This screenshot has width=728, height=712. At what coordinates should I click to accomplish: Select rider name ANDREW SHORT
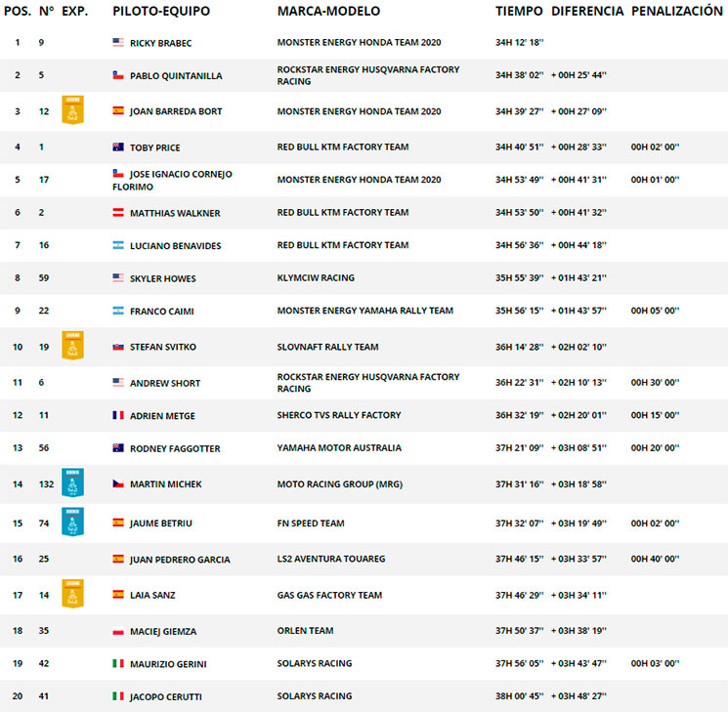click(x=165, y=383)
